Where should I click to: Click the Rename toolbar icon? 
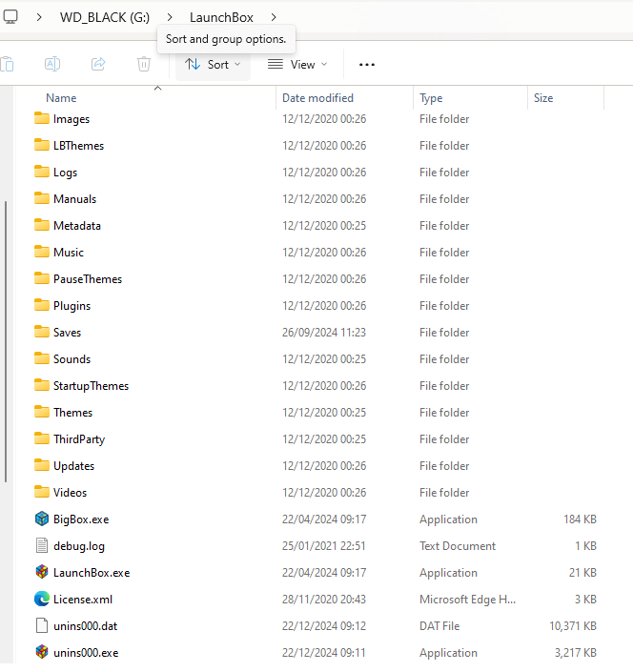tap(52, 64)
